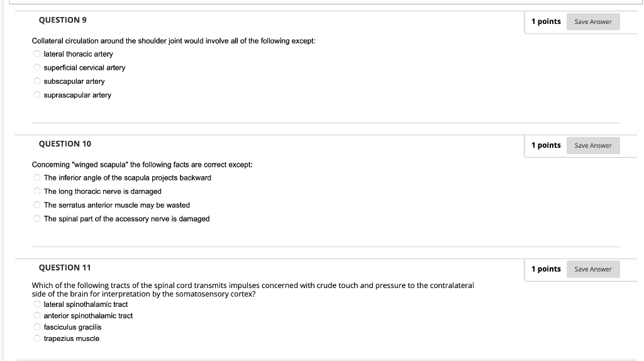
Task: Click the Question 11 heading
Action: (65, 268)
